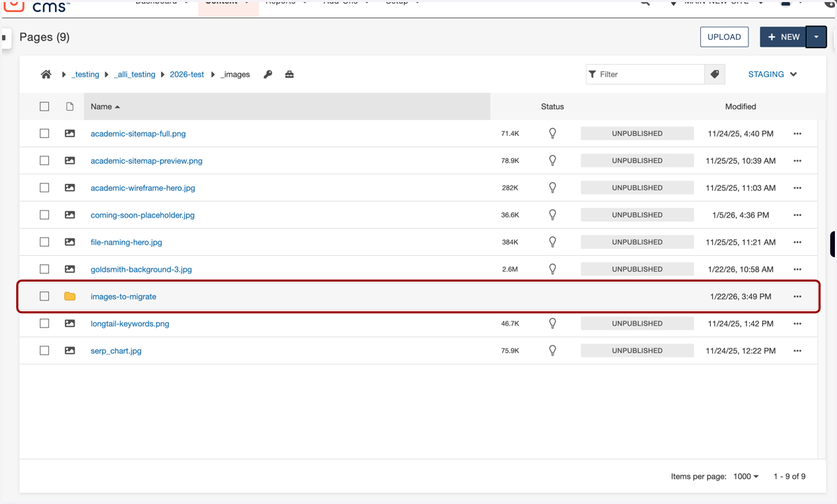Go to the home breadcrumb icon

46,75
